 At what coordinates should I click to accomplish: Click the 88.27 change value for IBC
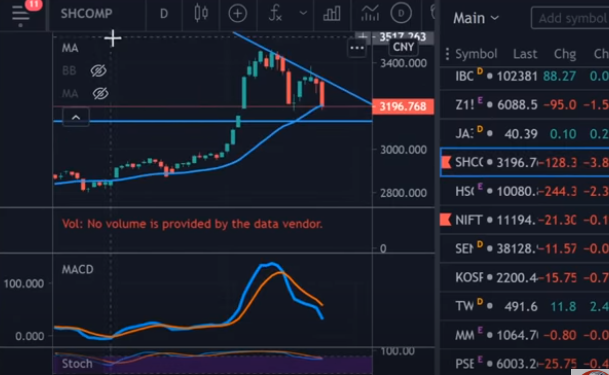coord(559,76)
